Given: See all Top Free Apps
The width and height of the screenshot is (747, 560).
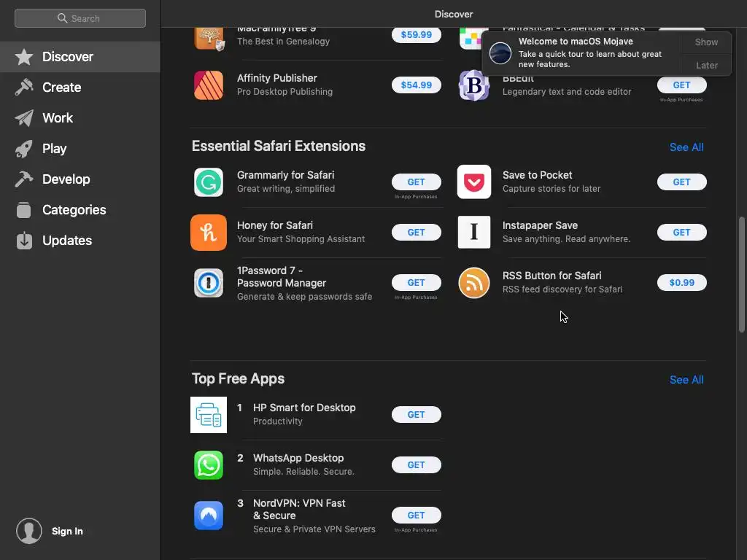Looking at the screenshot, I should (x=686, y=379).
